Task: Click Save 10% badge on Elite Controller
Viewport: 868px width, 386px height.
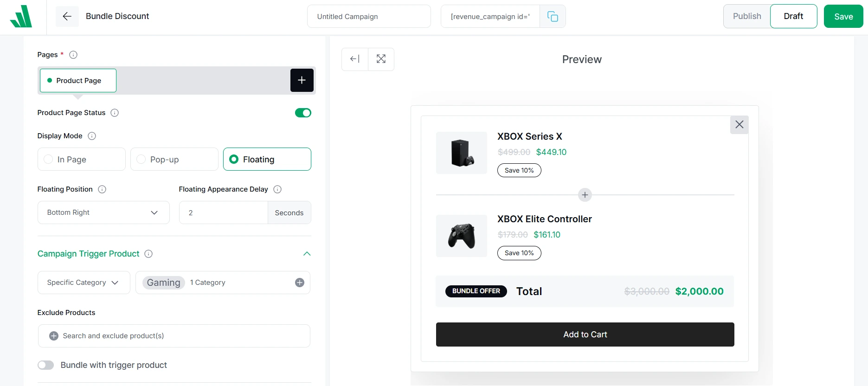Action: pos(519,253)
